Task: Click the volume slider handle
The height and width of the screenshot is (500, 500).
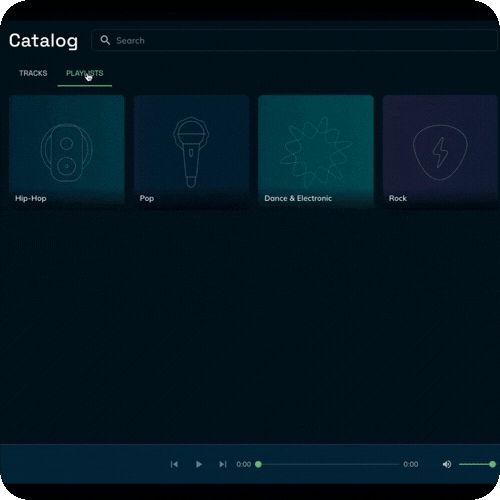Action: coord(492,464)
